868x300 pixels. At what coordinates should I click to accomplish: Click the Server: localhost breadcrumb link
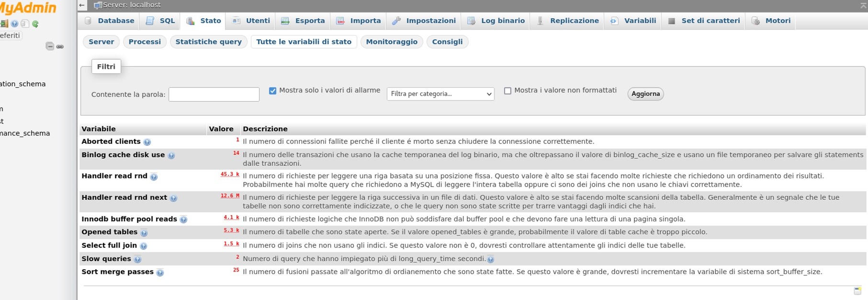(132, 5)
